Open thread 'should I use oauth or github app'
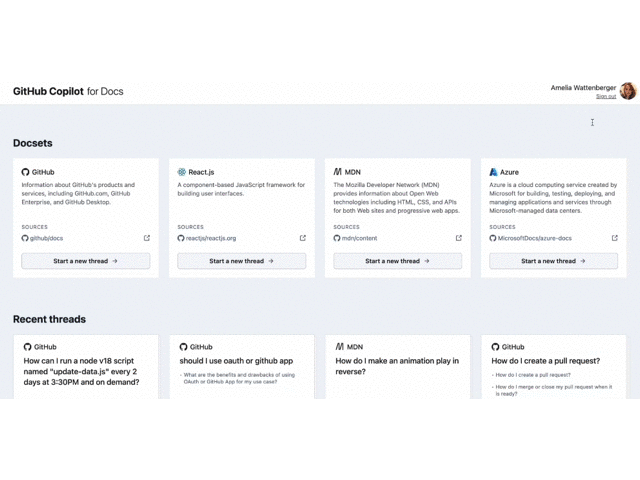The height and width of the screenshot is (480, 640). point(236,361)
